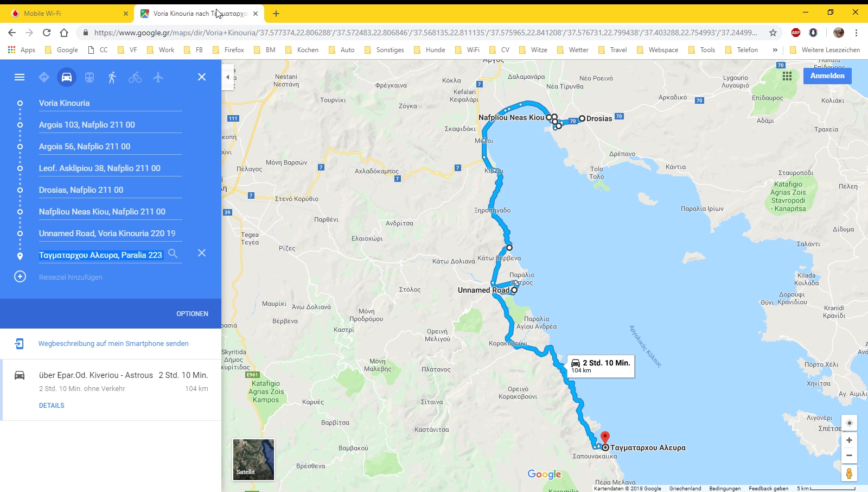This screenshot has height=492, width=868.
Task: Click Feedback geben link
Action: point(769,488)
